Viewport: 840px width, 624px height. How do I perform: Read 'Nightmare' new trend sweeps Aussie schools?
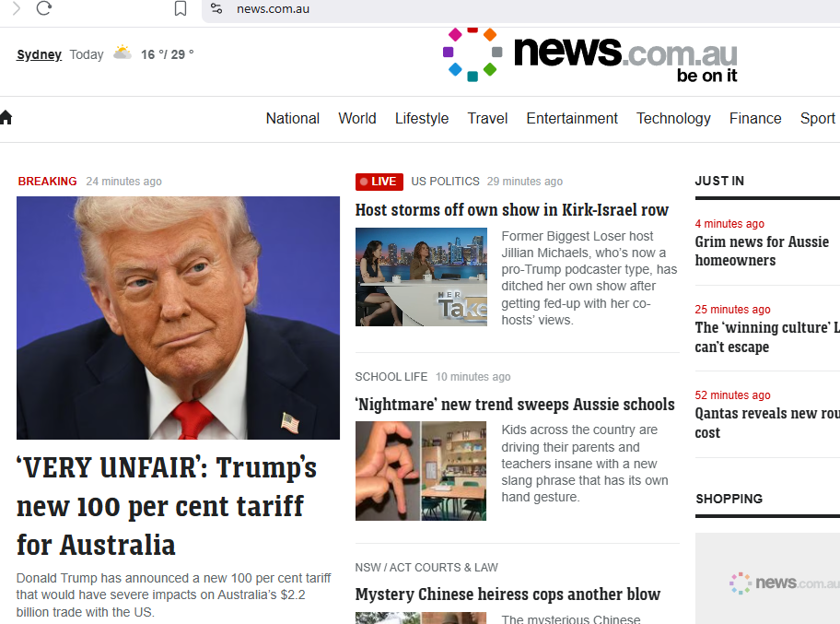(515, 405)
